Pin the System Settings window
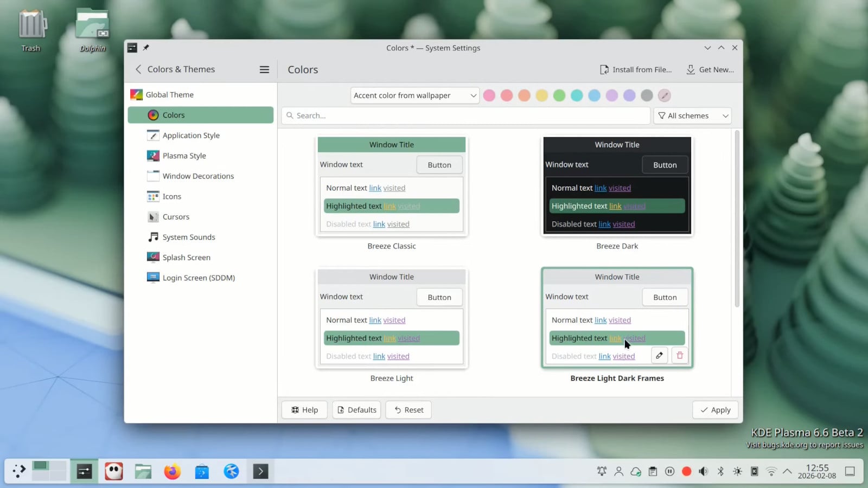The image size is (868, 488). [145, 48]
